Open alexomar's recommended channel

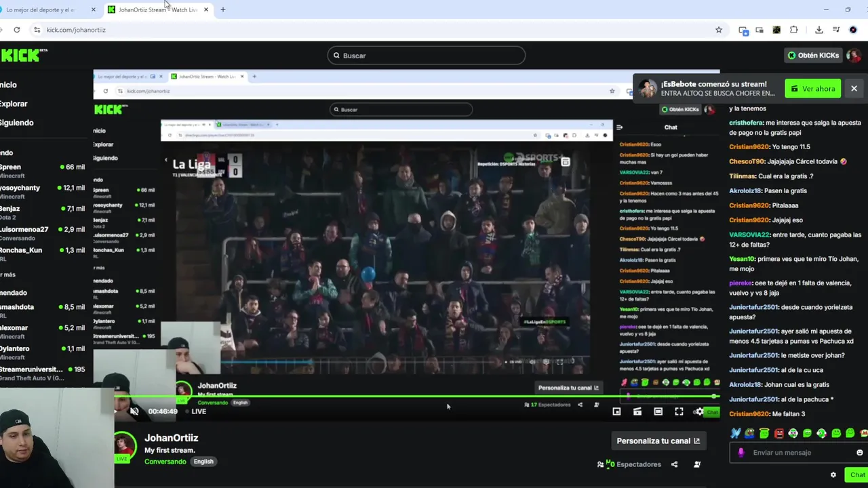(42, 331)
